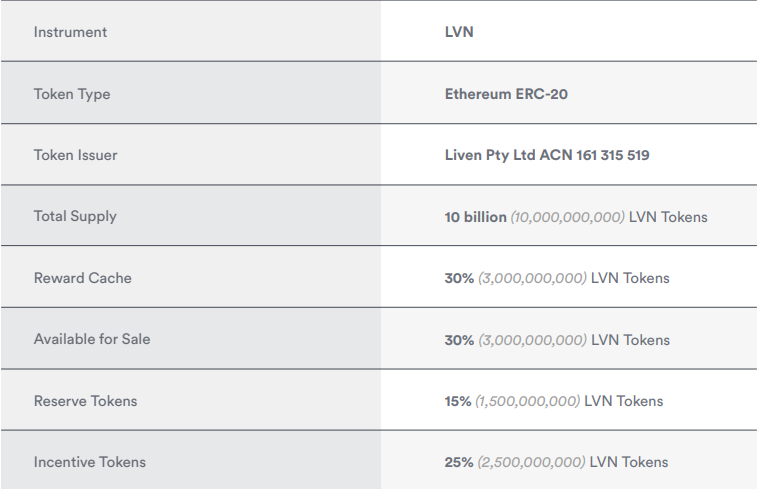The image size is (758, 489).
Task: Click the Token Type label
Action: tap(72, 94)
